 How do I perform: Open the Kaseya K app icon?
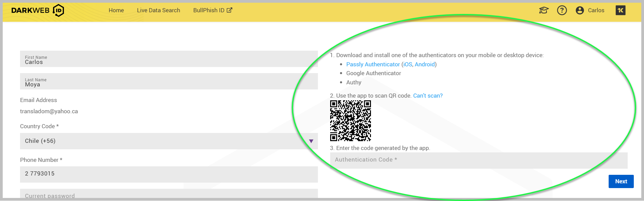[x=620, y=11]
